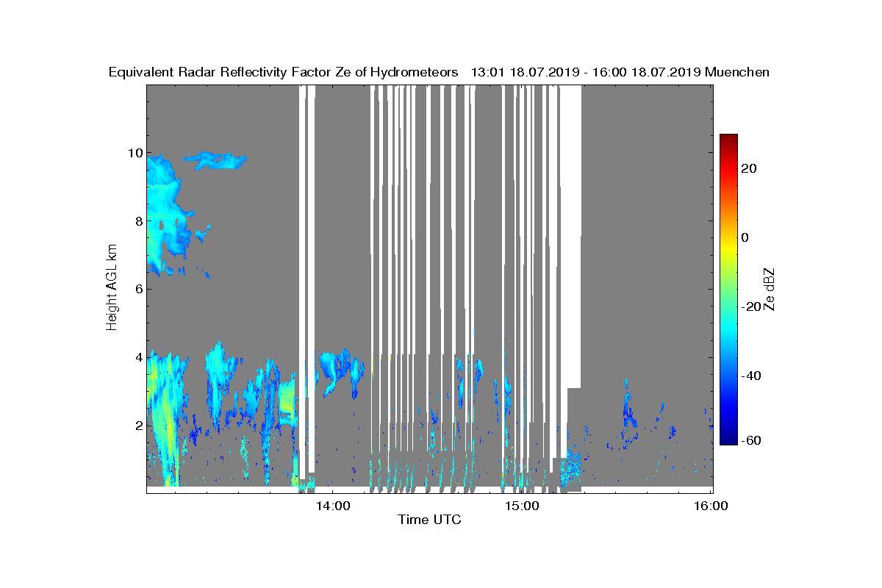Screen dimensions: 882x588
Task: Click the wide white data gap after 15:00
Action: tap(570, 235)
